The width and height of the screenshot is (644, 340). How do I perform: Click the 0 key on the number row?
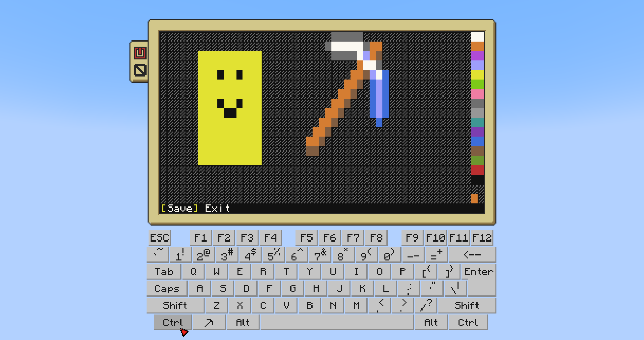pos(389,255)
